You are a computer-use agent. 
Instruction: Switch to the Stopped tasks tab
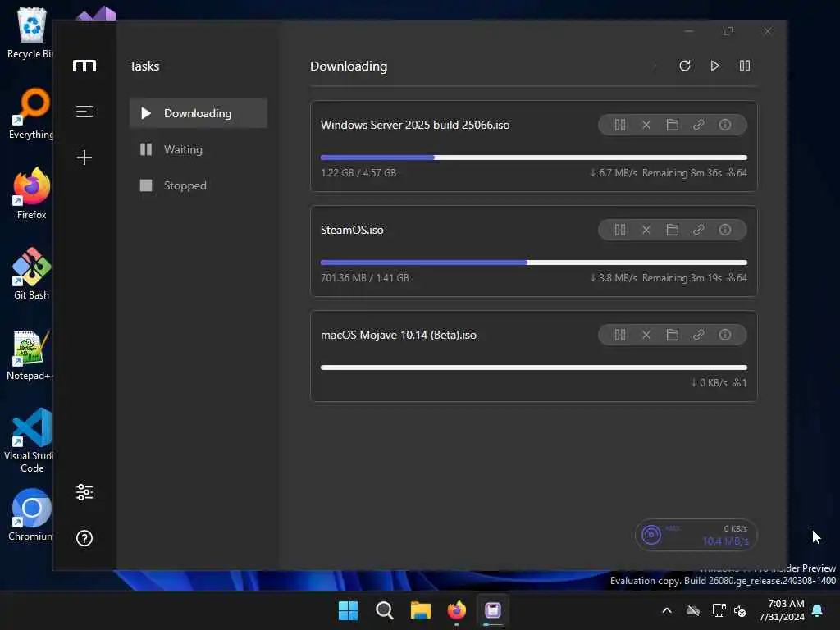click(199, 185)
